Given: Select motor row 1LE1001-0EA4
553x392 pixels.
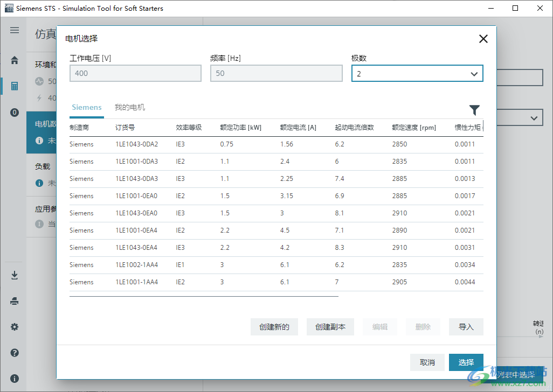Looking at the screenshot, I should click(276, 230).
